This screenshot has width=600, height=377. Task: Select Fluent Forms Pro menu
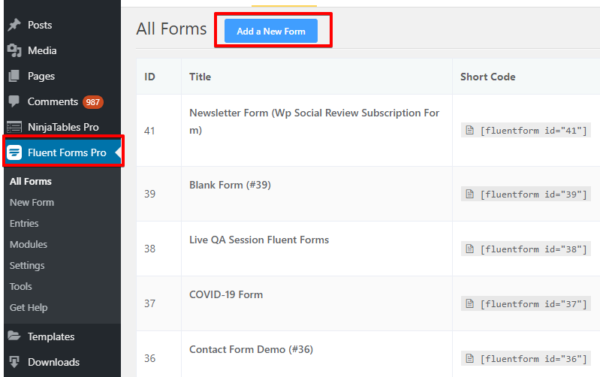[63, 152]
